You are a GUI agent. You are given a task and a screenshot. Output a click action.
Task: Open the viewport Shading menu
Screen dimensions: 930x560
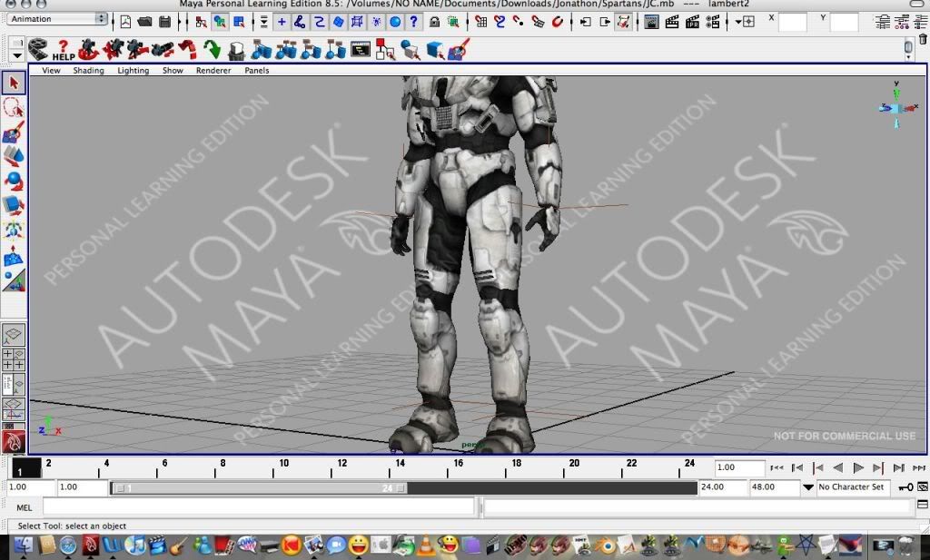pos(88,70)
